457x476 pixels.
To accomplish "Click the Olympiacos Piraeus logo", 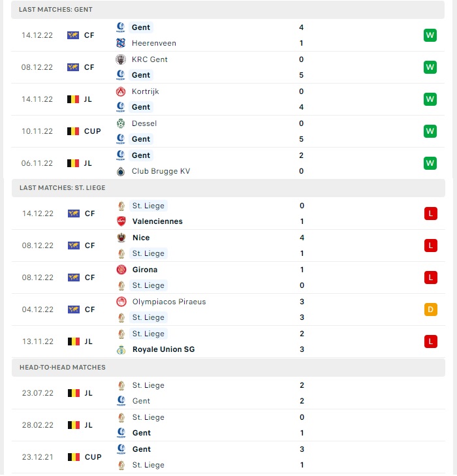I will pos(121,302).
